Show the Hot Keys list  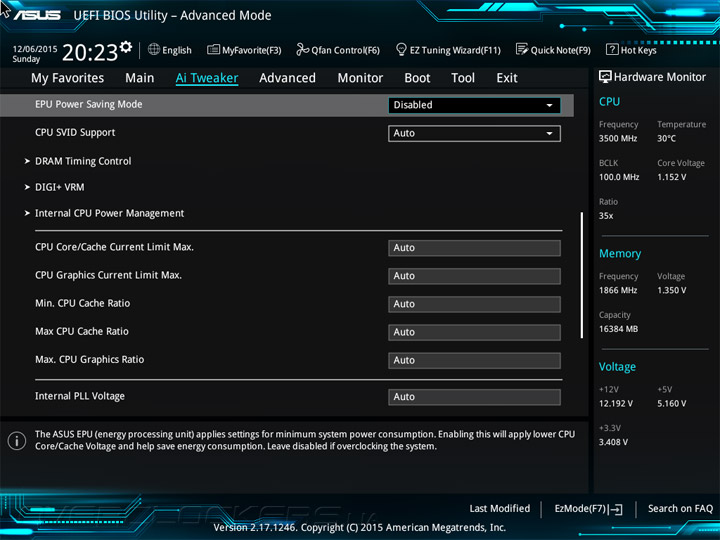pos(638,50)
